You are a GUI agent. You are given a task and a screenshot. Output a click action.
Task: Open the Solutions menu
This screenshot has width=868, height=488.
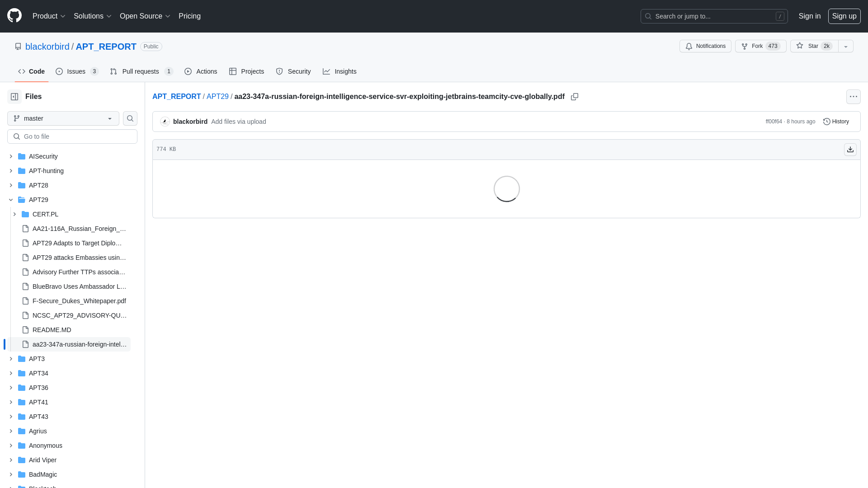tap(93, 16)
